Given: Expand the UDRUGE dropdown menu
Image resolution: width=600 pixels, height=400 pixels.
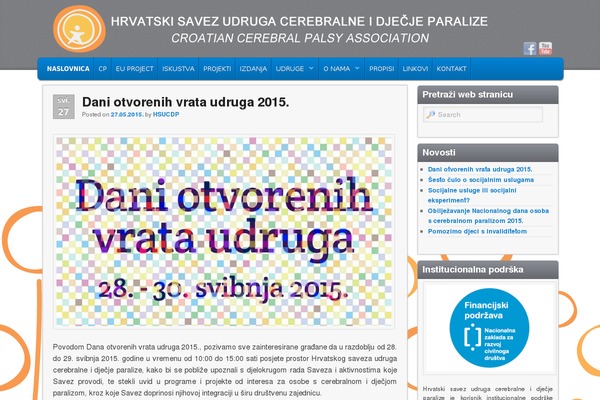Looking at the screenshot, I should click(x=295, y=69).
